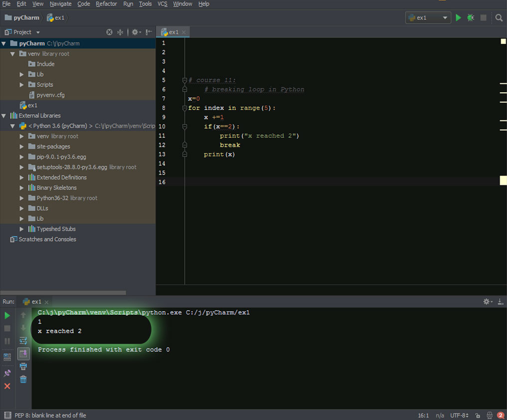
Task: Close Run panel with red X
Action: tap(7, 386)
